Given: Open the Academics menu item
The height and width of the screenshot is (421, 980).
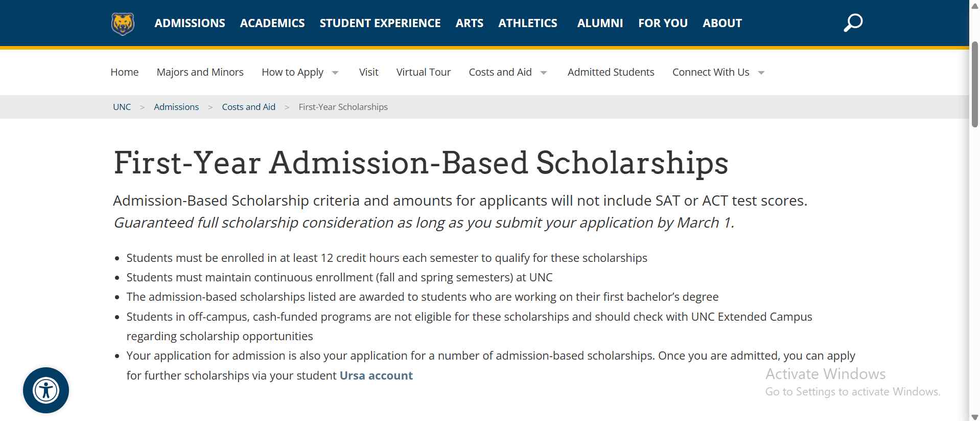Looking at the screenshot, I should [x=272, y=23].
